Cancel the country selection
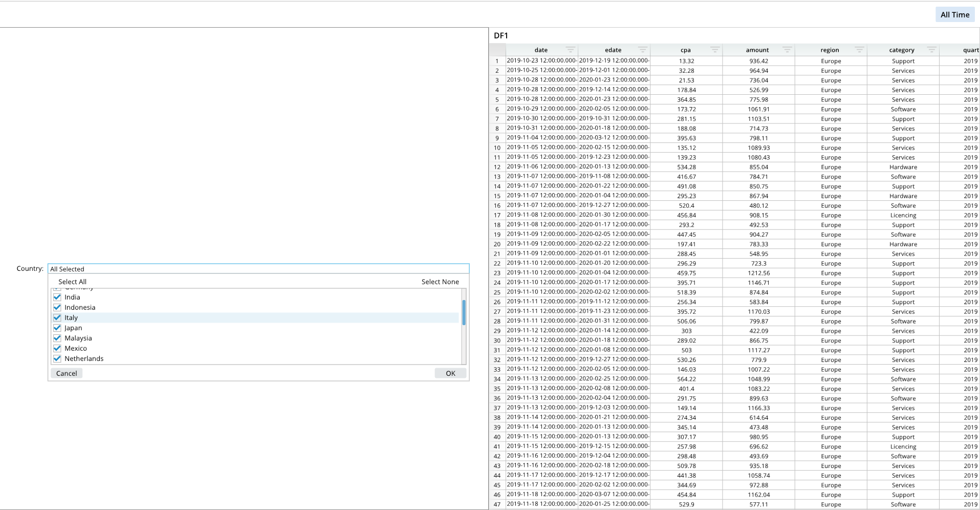980x510 pixels. click(x=67, y=373)
